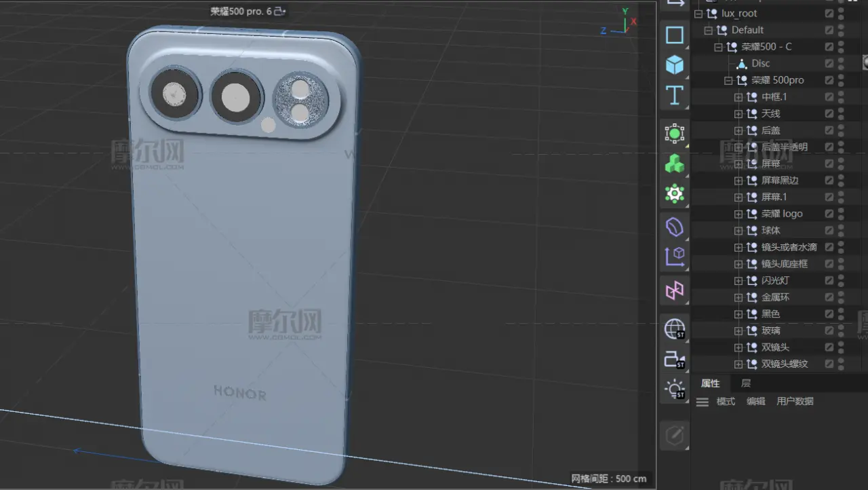Open the 用户数据 menu
Viewport: 868px width, 490px height.
click(795, 401)
